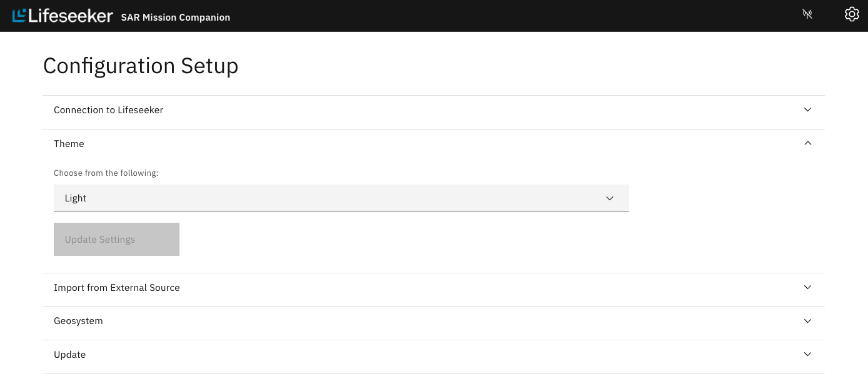Click the Update Settings button
The height and width of the screenshot is (381, 868).
point(116,239)
